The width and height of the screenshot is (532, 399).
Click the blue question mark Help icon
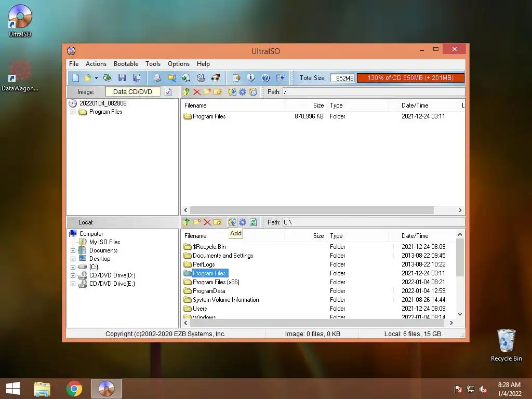pos(265,78)
